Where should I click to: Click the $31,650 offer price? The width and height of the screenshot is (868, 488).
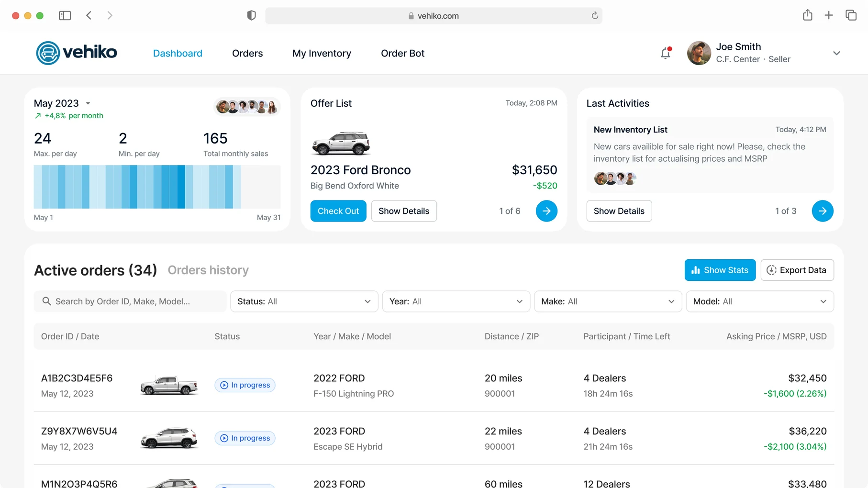pos(534,170)
